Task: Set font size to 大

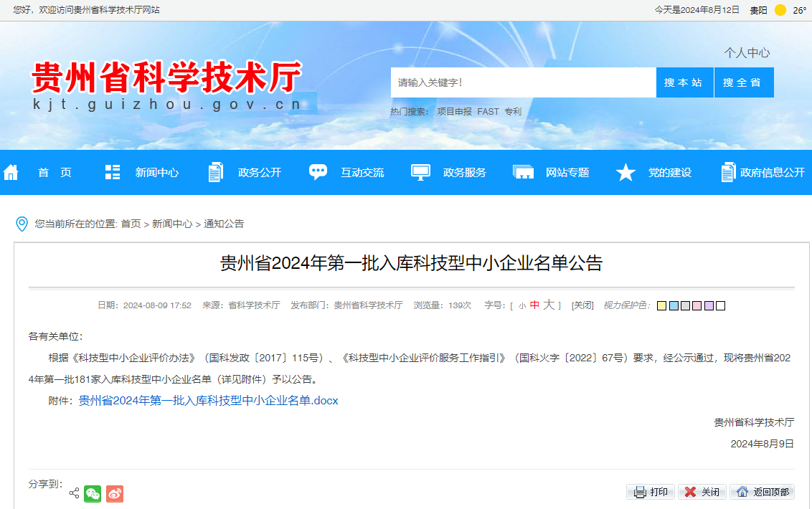Action: tap(549, 305)
